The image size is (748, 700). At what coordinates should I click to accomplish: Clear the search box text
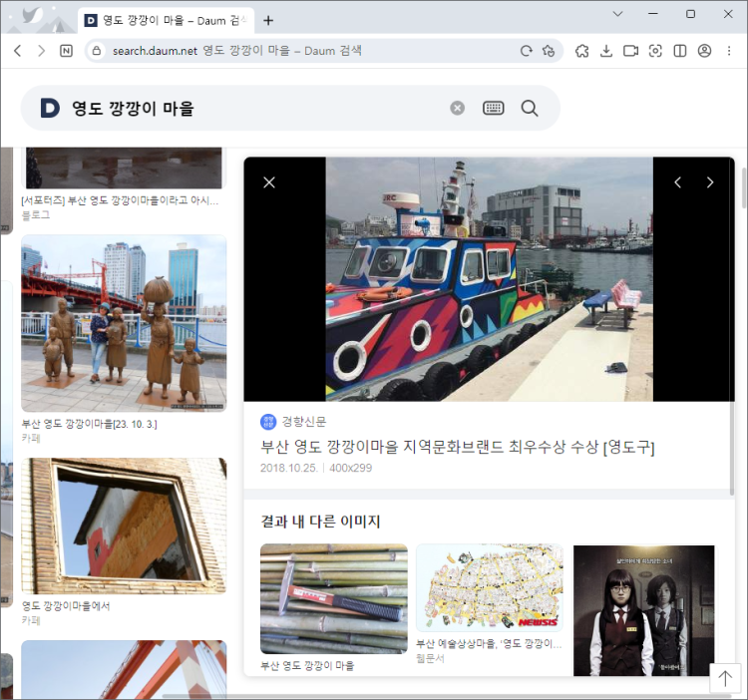(x=458, y=108)
